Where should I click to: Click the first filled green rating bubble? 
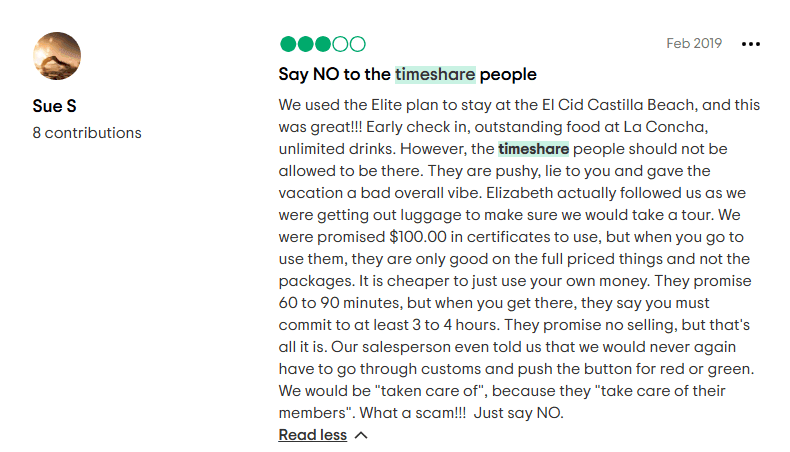[288, 44]
